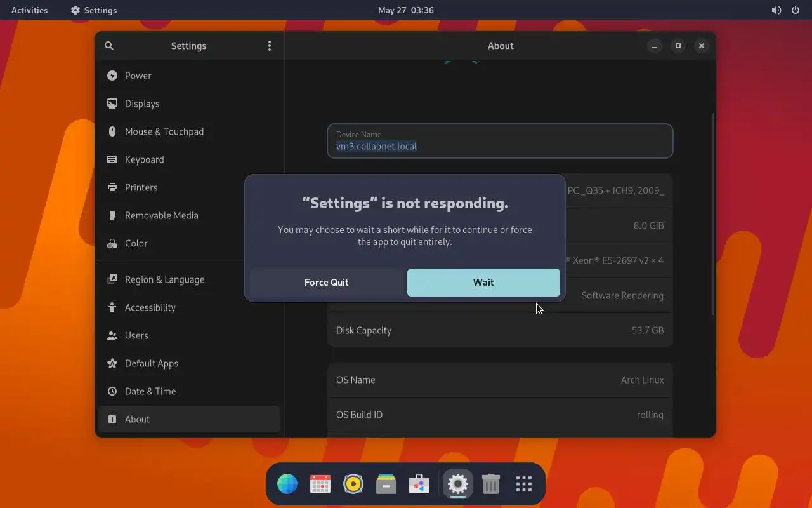
Task: Select Power in the sidebar
Action: [189, 76]
